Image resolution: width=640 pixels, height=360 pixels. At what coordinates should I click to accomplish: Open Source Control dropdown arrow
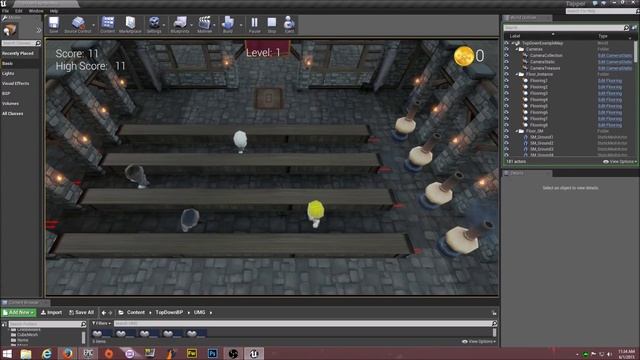click(x=93, y=25)
